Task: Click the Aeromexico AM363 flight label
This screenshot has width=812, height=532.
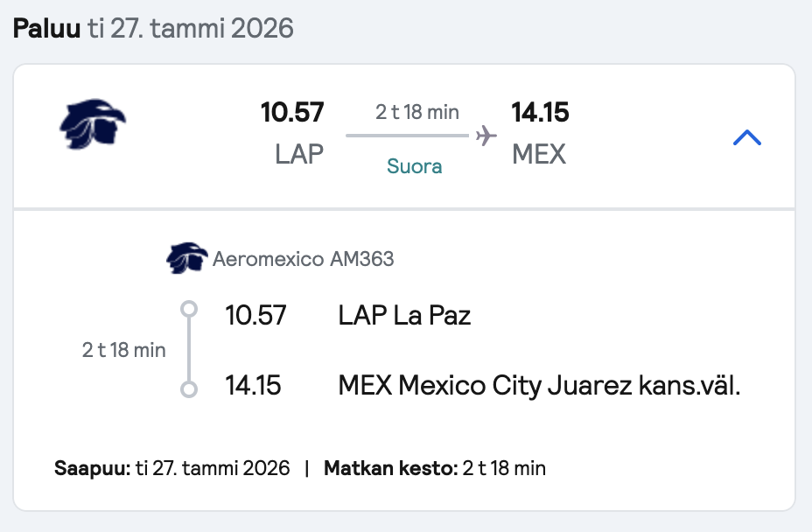Action: [x=304, y=258]
